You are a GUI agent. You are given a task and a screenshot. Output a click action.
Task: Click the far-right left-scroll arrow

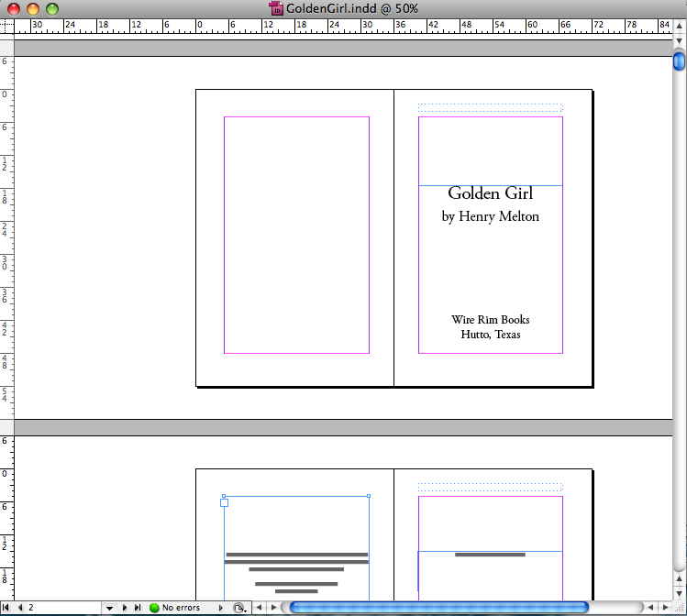(x=650, y=608)
